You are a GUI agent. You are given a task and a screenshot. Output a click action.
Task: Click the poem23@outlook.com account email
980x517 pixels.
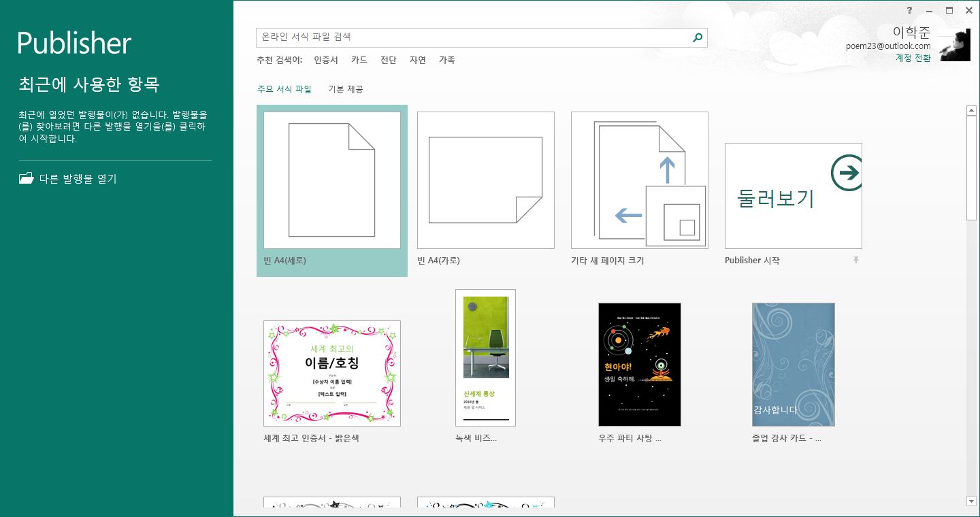point(888,46)
